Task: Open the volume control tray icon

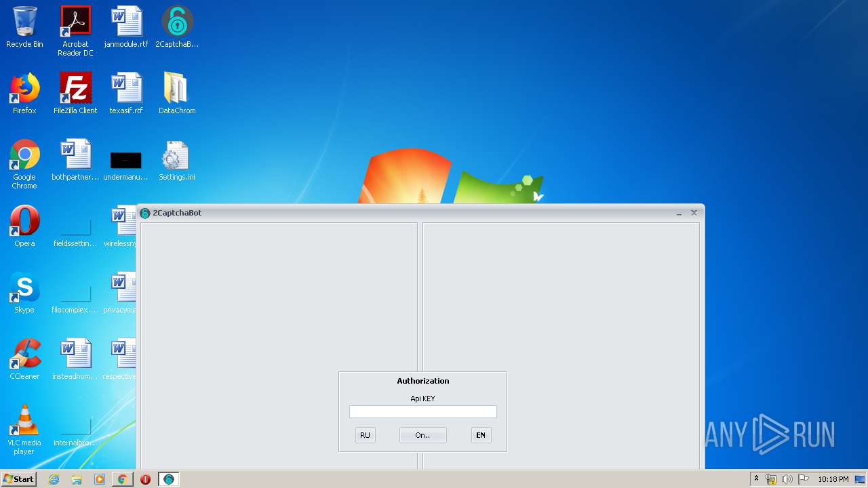Action: pyautogui.click(x=787, y=479)
